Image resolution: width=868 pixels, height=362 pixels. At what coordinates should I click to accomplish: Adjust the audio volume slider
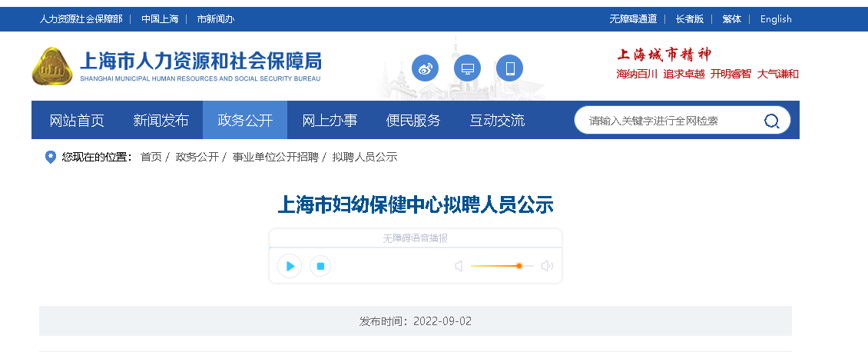[502, 266]
